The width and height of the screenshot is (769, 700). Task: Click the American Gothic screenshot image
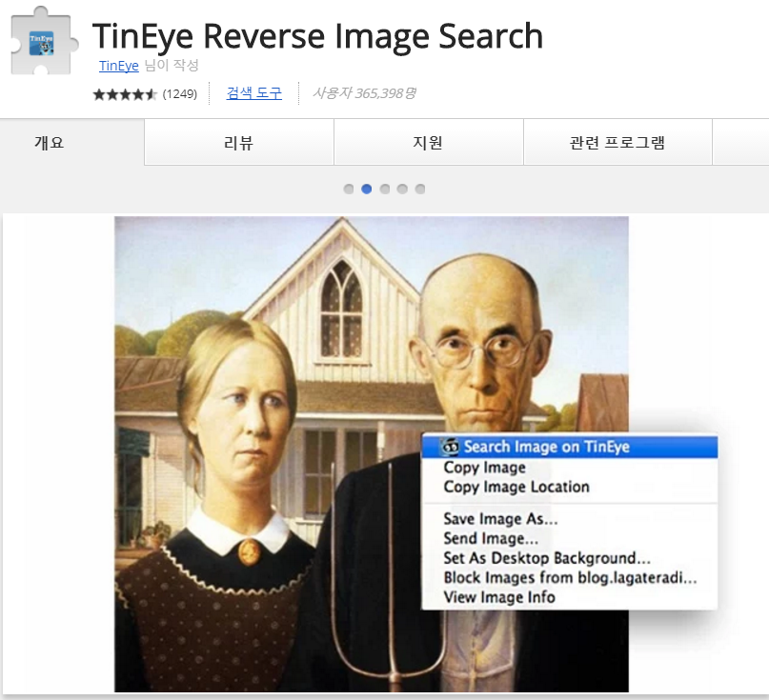(372, 454)
